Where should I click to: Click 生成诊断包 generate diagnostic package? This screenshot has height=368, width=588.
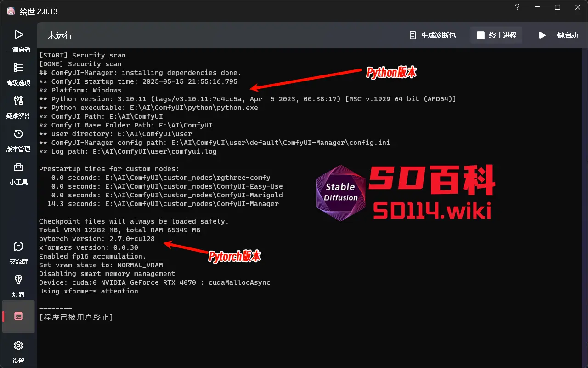432,35
